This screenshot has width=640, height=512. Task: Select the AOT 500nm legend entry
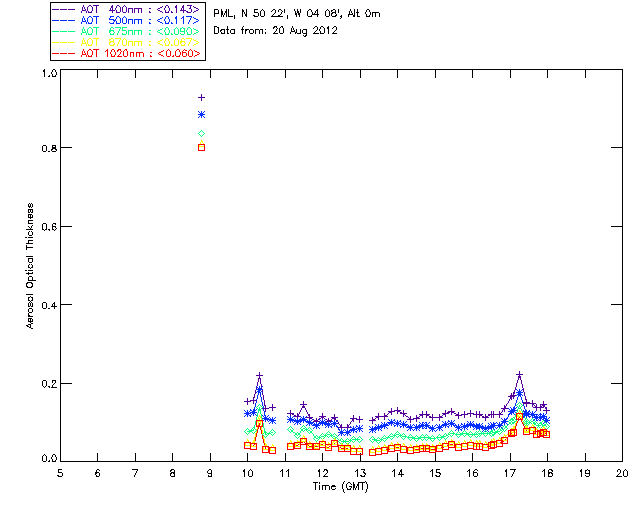pos(127,20)
